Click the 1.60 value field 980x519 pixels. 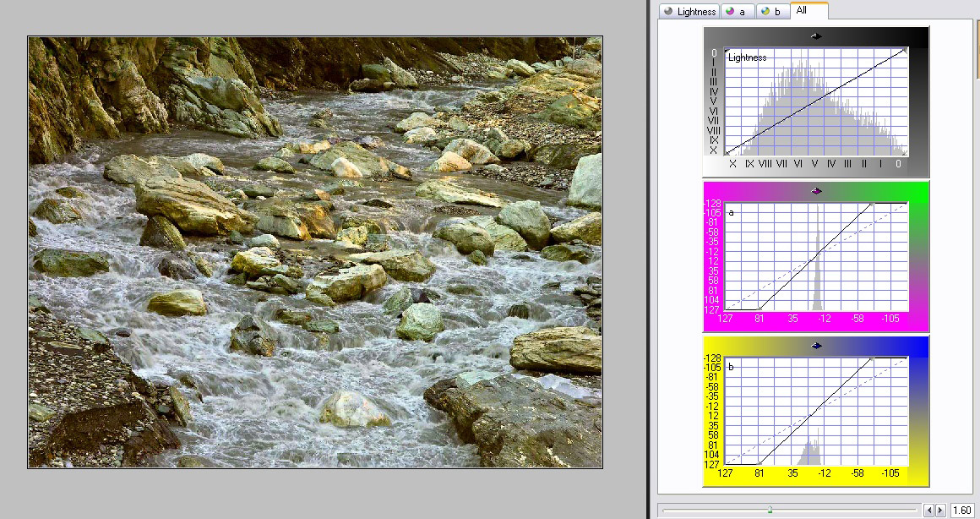tap(961, 511)
